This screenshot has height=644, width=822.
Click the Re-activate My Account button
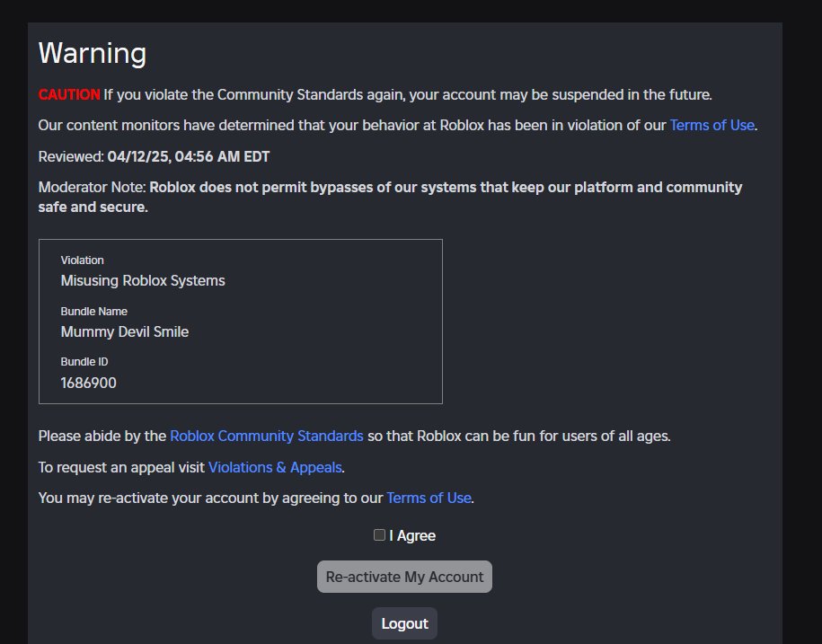pyautogui.click(x=403, y=576)
